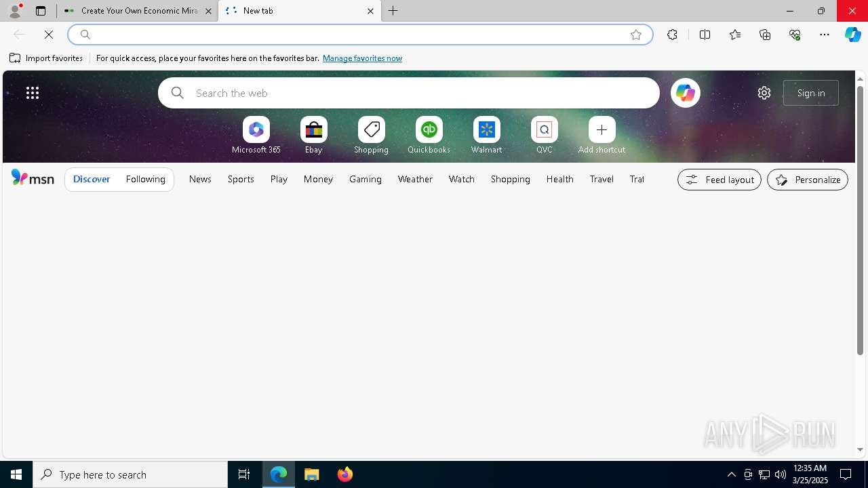Open the profile icon in the title bar
The height and width of the screenshot is (488, 868).
coord(15,11)
